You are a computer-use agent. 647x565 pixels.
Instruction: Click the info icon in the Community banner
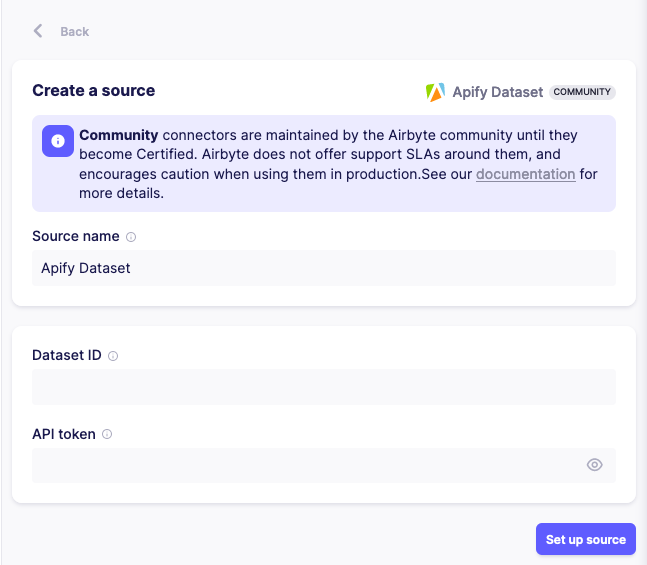[x=58, y=141]
